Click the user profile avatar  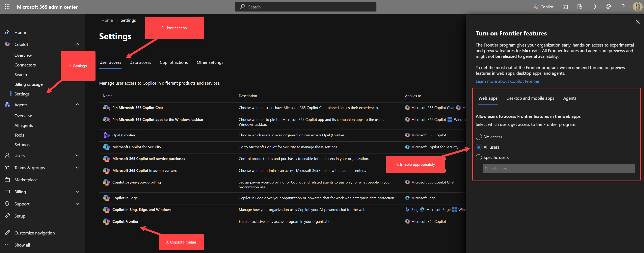coord(637,7)
